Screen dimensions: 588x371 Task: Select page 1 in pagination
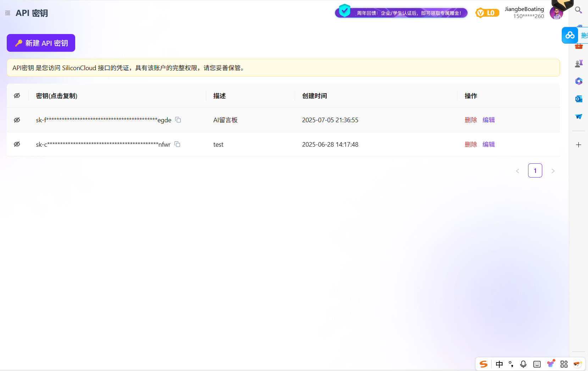pyautogui.click(x=535, y=170)
